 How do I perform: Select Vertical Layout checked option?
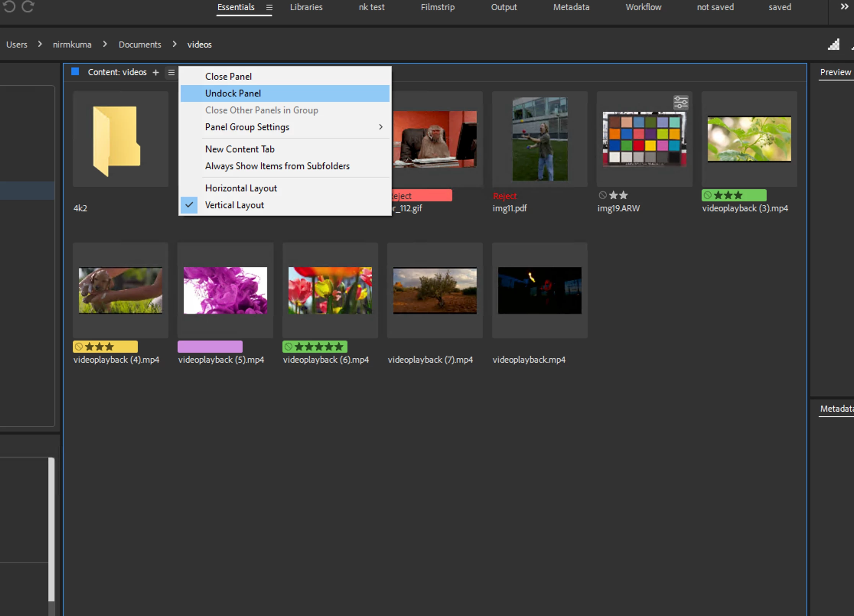click(x=234, y=205)
